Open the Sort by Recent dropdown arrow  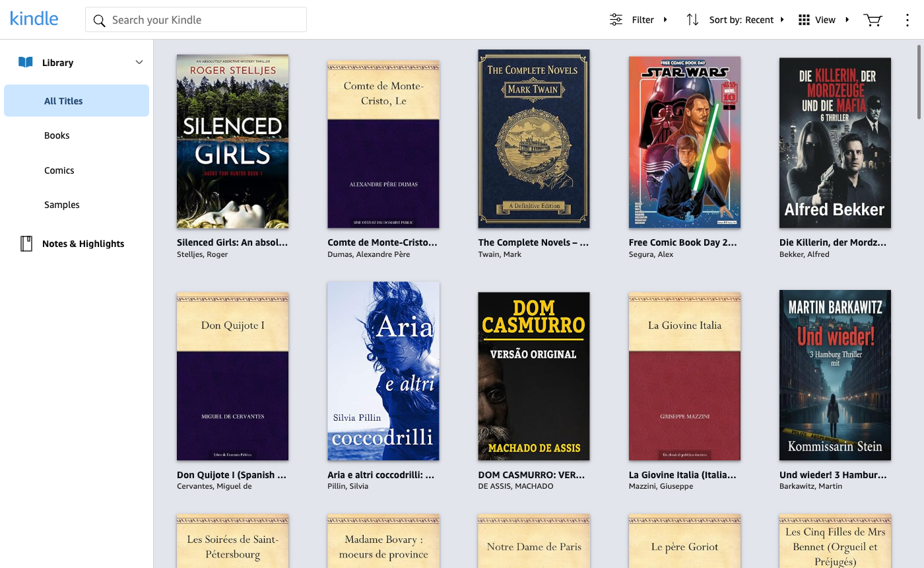[x=782, y=20]
